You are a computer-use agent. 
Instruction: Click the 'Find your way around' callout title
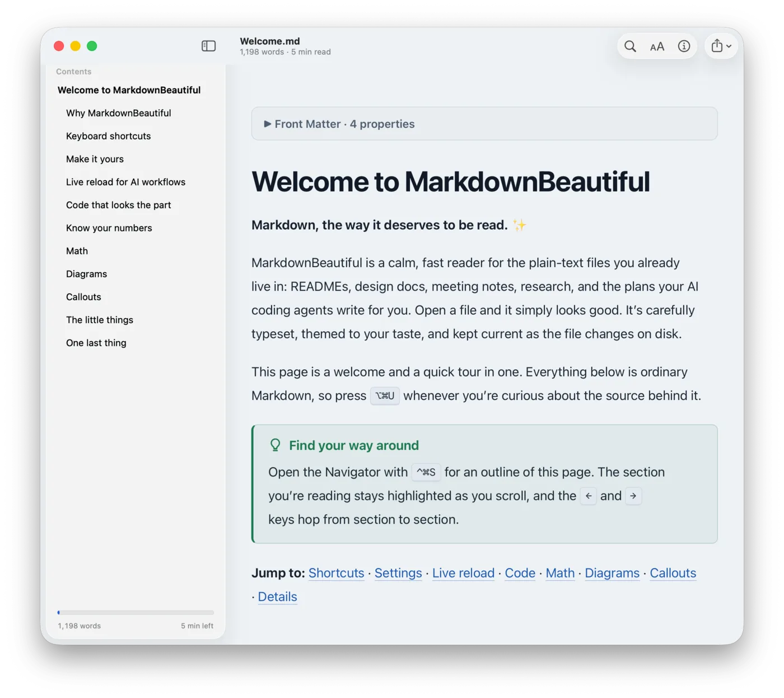[x=354, y=445]
